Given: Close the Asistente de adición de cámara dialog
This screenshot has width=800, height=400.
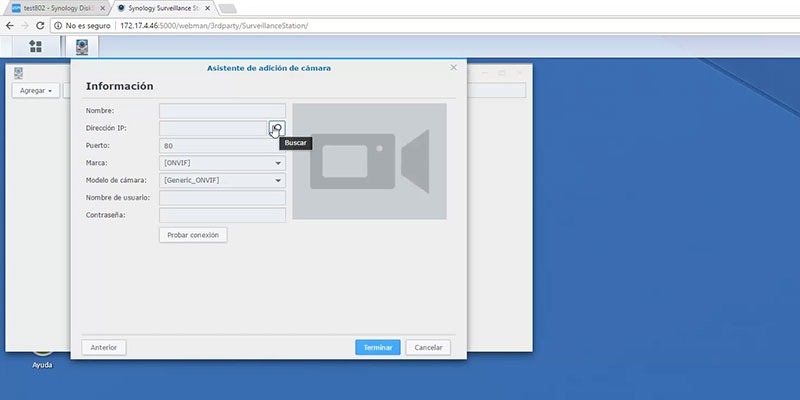Looking at the screenshot, I should click(x=454, y=67).
